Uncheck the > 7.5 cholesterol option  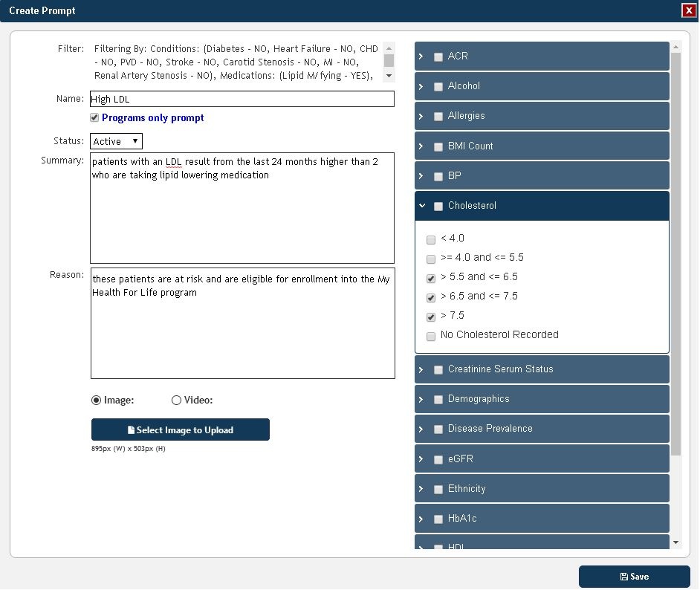click(x=431, y=317)
